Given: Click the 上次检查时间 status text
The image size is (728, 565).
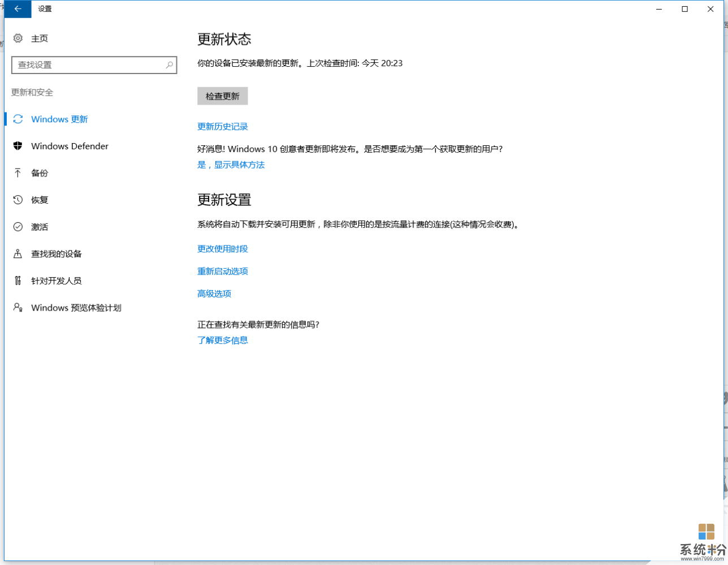Looking at the screenshot, I should [355, 63].
